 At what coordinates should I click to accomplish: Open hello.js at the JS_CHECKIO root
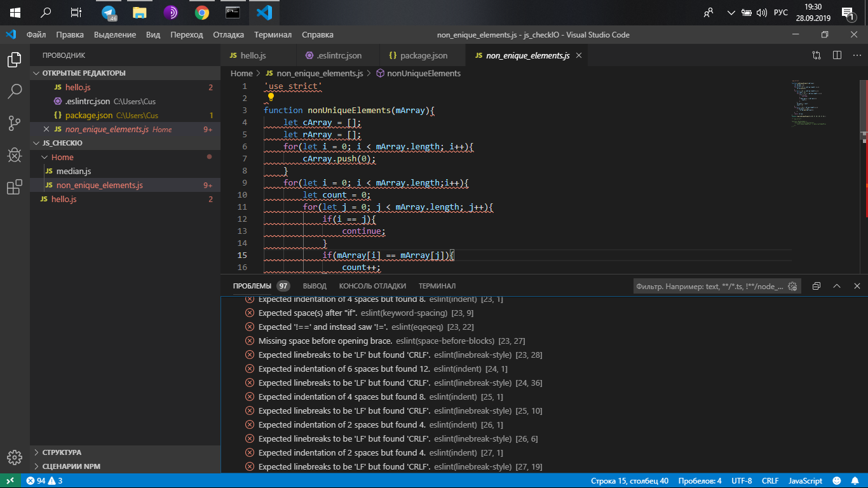click(x=125, y=199)
